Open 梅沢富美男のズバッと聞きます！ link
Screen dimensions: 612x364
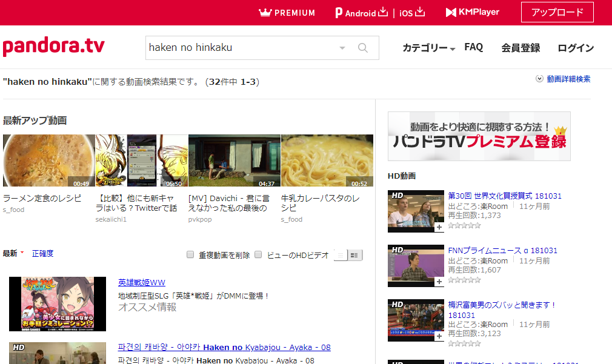coord(502,310)
